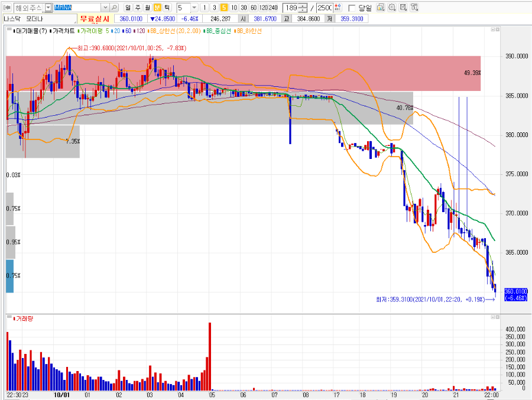The image size is (532, 400).
Task: Toggle the 당일 checkbox
Action: [x=352, y=8]
